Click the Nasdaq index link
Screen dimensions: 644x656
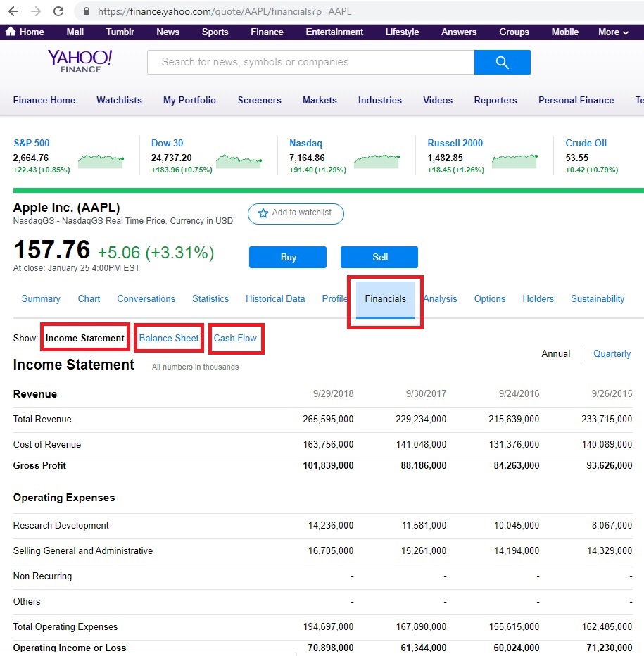[305, 143]
